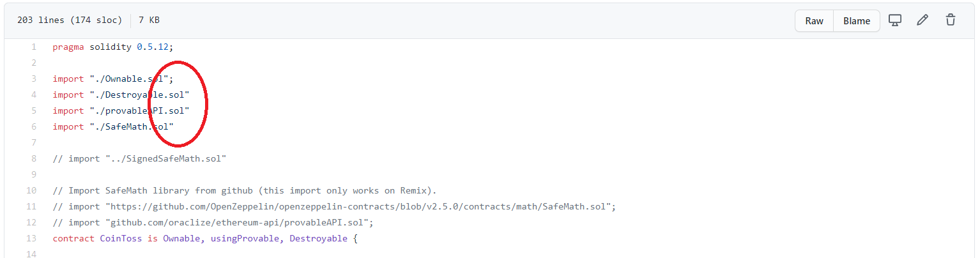Open the Blame view
This screenshot has height=258, width=980.
[857, 20]
